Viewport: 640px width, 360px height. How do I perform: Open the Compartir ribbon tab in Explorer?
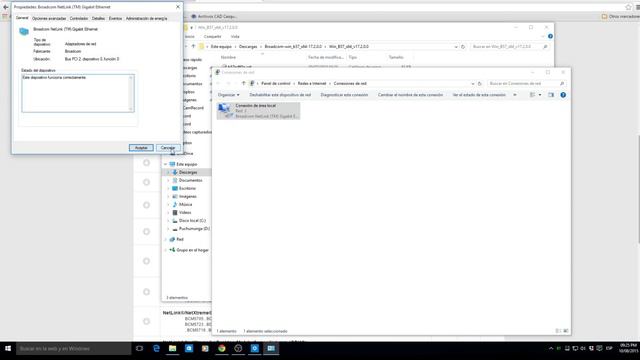click(212, 37)
